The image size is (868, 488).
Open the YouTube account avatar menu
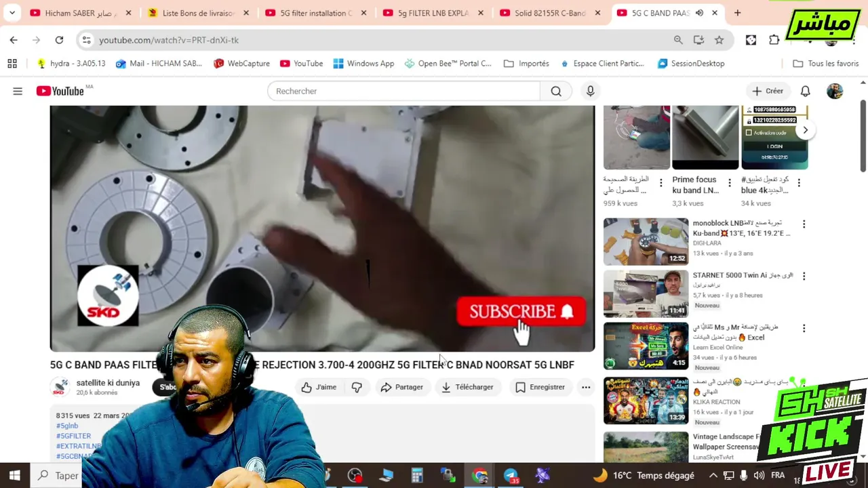(x=835, y=91)
